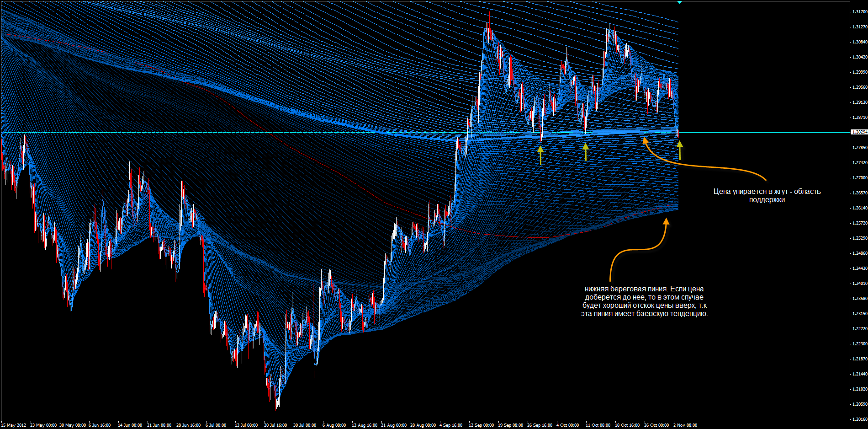Click the '6 Jul 00:00' time label

point(216,425)
